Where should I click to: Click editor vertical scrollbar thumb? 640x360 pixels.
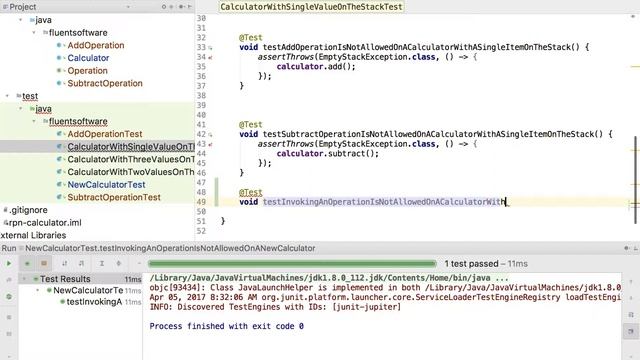click(636, 180)
